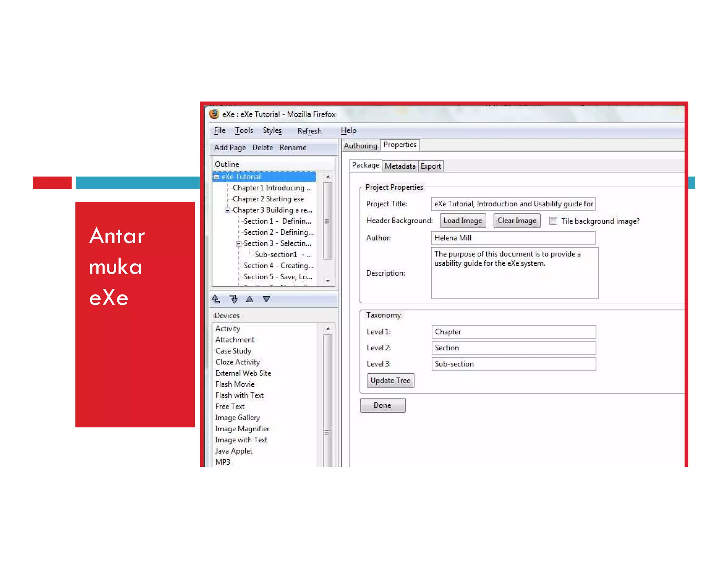This screenshot has height=562, width=728.
Task: Collapse the eXe Tutorial root node
Action: click(216, 177)
